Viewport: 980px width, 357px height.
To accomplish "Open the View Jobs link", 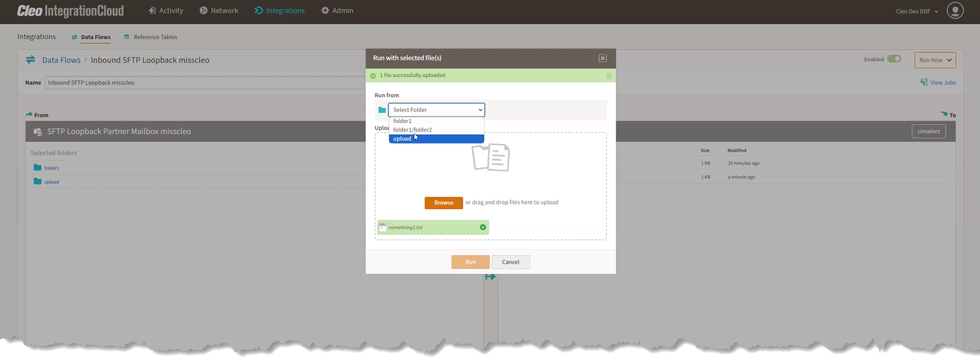I will click(x=938, y=83).
